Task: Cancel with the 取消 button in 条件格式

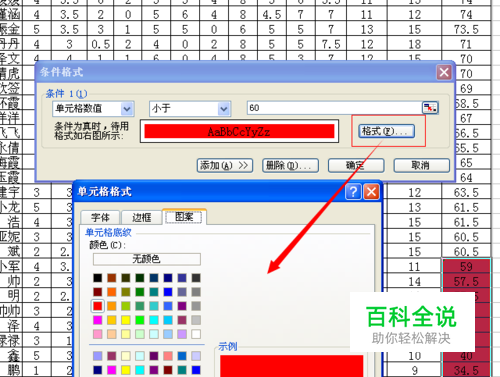Action: coord(421,165)
